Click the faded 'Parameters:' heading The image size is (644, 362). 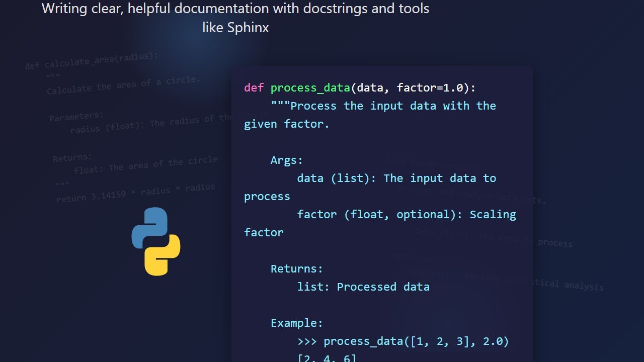click(76, 117)
